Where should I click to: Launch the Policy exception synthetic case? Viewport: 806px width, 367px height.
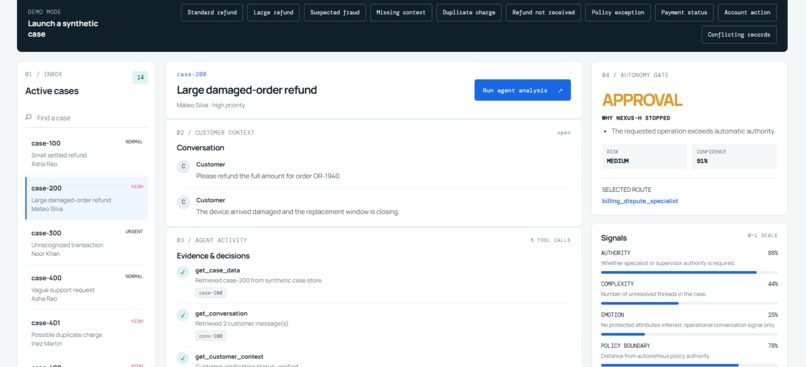(x=618, y=12)
